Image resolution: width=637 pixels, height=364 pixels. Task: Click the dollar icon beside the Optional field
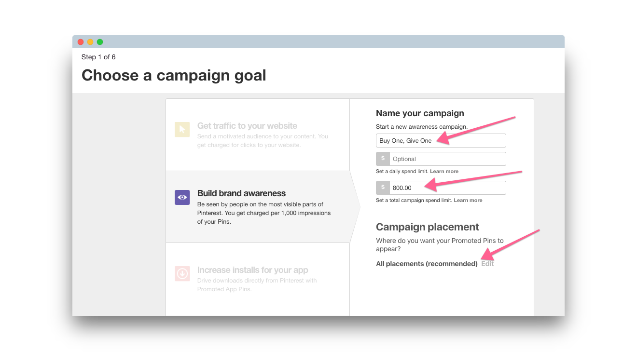point(383,159)
